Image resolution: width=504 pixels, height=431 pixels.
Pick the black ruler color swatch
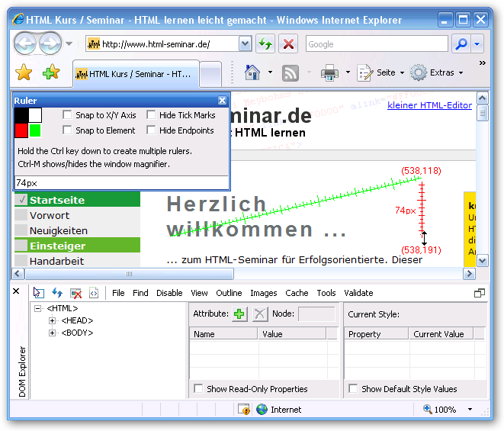[21, 115]
